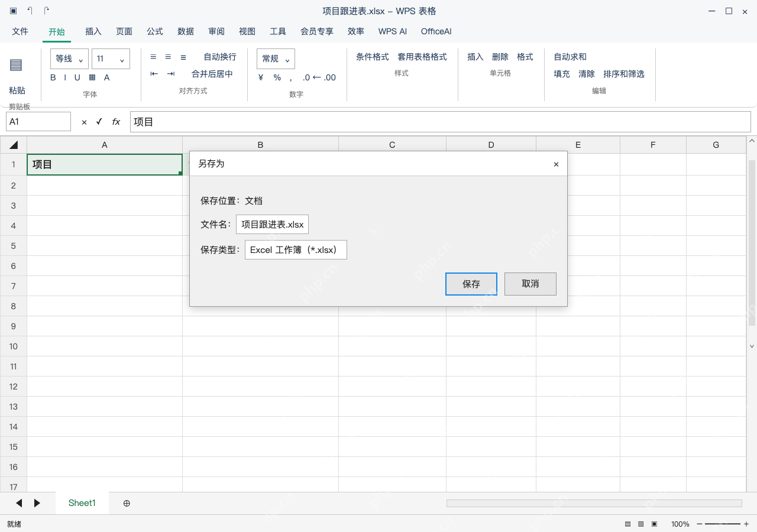This screenshot has height=532, width=757.
Task: Click the 保存 button in the dialog
Action: 471,284
